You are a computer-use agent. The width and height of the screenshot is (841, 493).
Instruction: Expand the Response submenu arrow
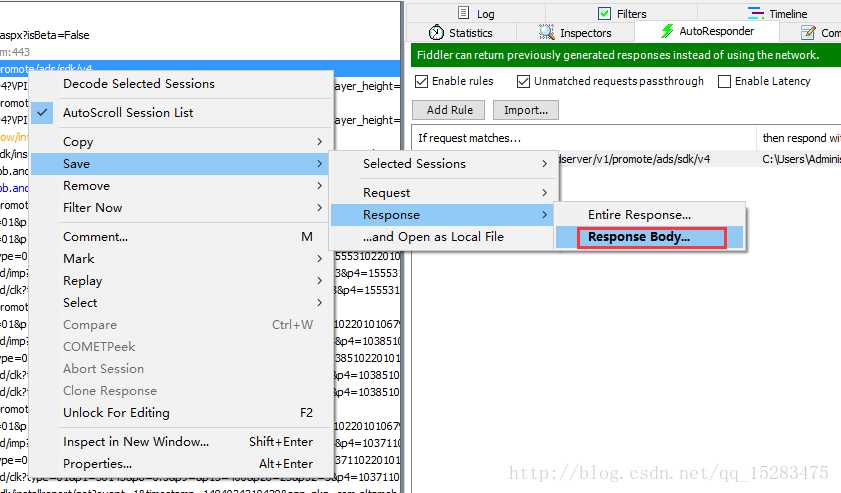544,215
